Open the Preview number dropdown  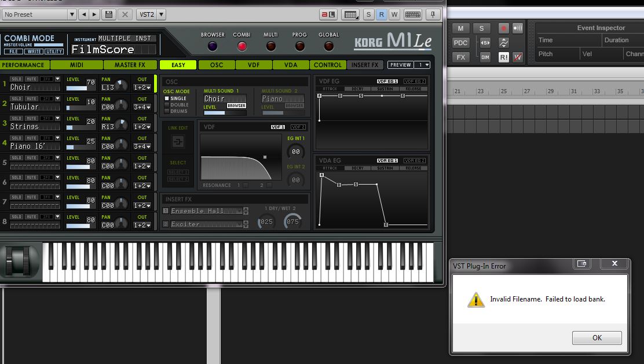[422, 65]
